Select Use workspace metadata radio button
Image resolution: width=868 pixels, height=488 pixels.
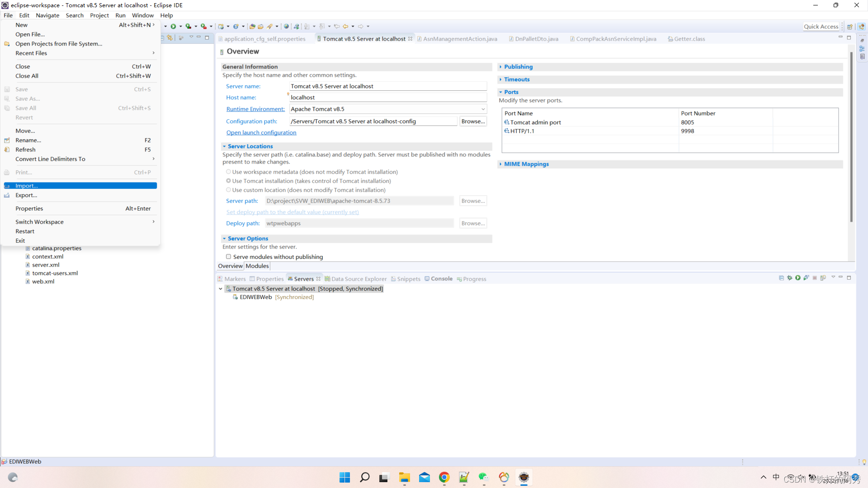tap(228, 172)
